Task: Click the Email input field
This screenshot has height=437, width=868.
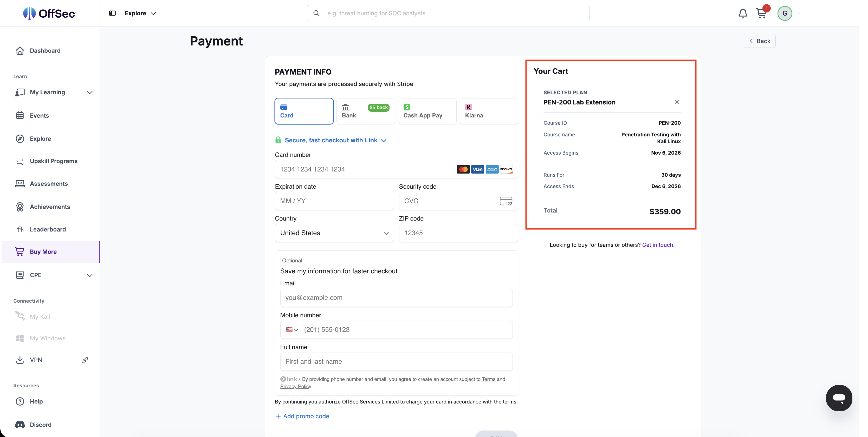Action: 397,298
